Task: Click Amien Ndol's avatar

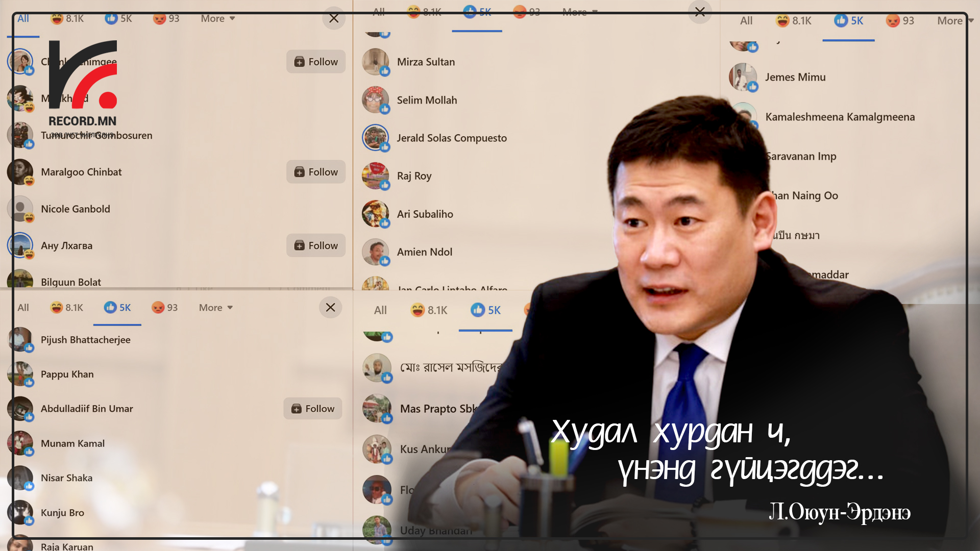Action: pyautogui.click(x=376, y=252)
